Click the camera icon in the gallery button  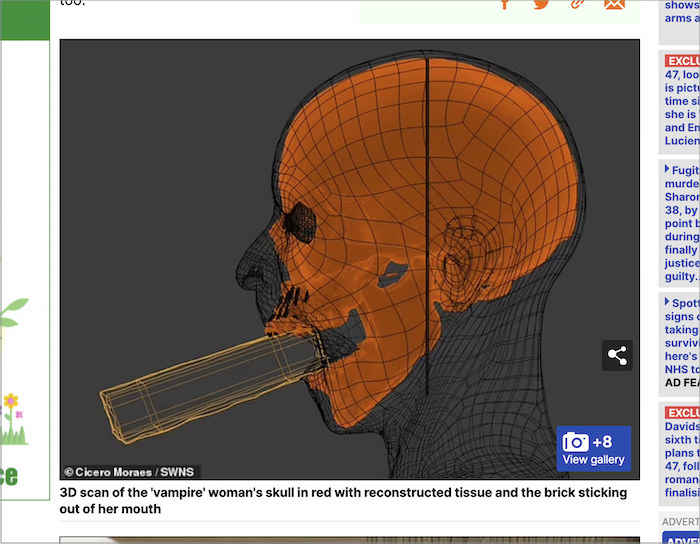pyautogui.click(x=575, y=442)
